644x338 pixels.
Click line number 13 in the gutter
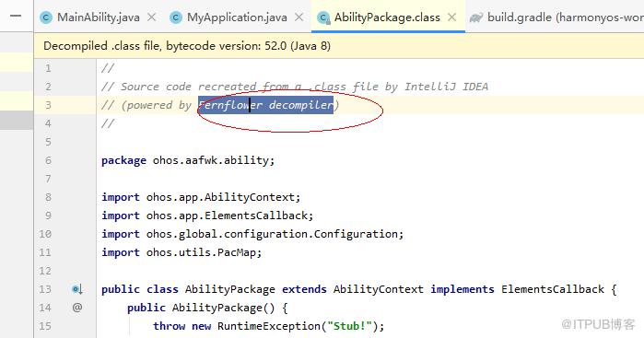(x=45, y=289)
